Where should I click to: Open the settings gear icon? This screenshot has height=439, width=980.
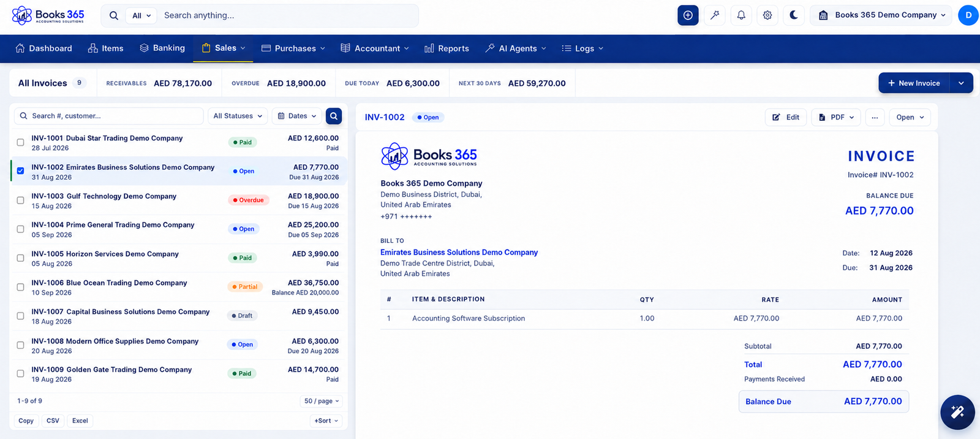(x=767, y=15)
